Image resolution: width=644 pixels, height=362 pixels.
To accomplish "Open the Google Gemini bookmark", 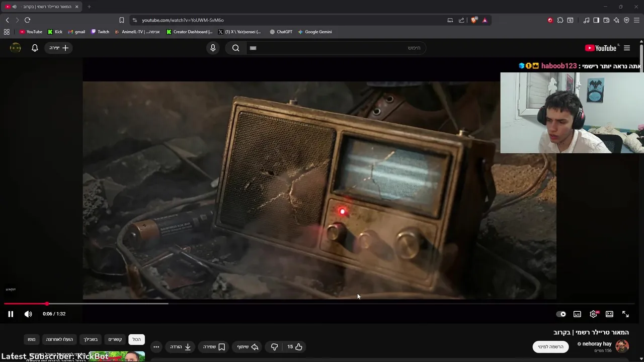I will pos(314,32).
